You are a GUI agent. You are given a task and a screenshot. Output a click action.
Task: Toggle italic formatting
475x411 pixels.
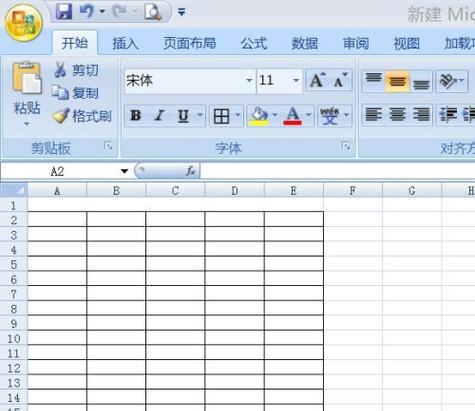pyautogui.click(x=159, y=116)
